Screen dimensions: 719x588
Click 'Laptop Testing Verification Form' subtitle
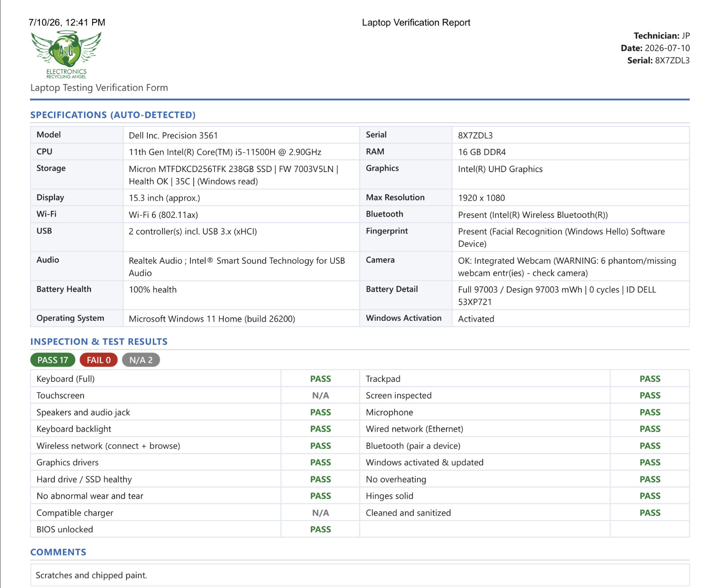[x=99, y=88]
